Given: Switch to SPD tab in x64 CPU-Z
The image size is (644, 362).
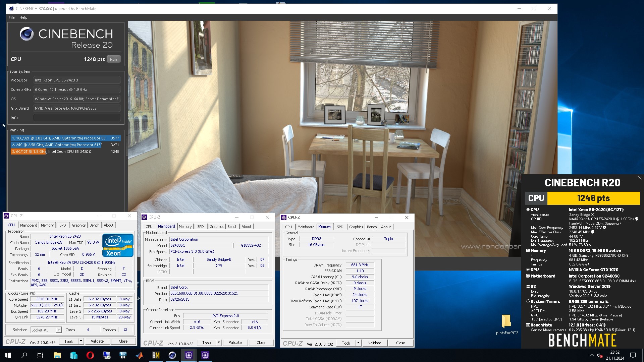Looking at the screenshot, I should tap(63, 225).
